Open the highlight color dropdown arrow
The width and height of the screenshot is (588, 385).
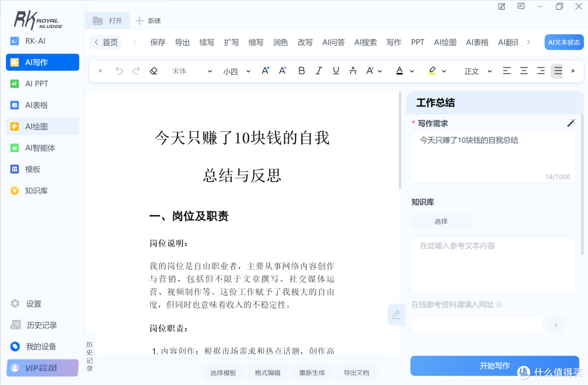pos(444,71)
